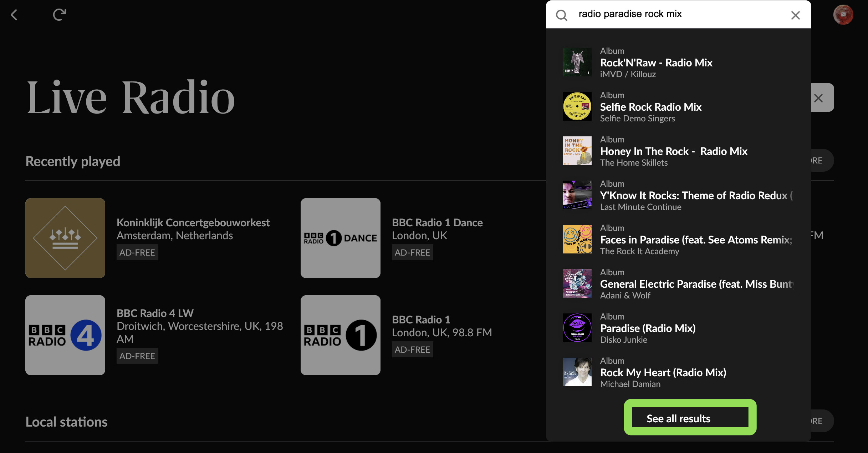Click artist The Home Skillets text
This screenshot has height=453, width=868.
coord(634,163)
